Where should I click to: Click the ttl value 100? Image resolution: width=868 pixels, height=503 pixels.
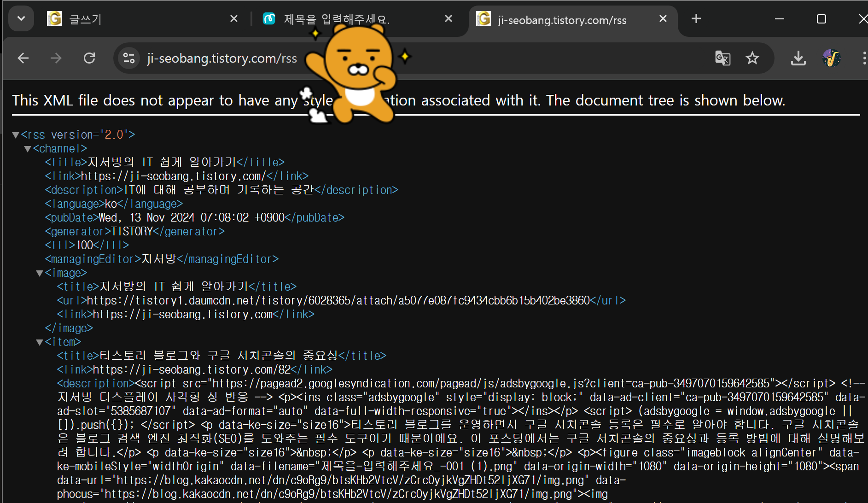click(85, 245)
